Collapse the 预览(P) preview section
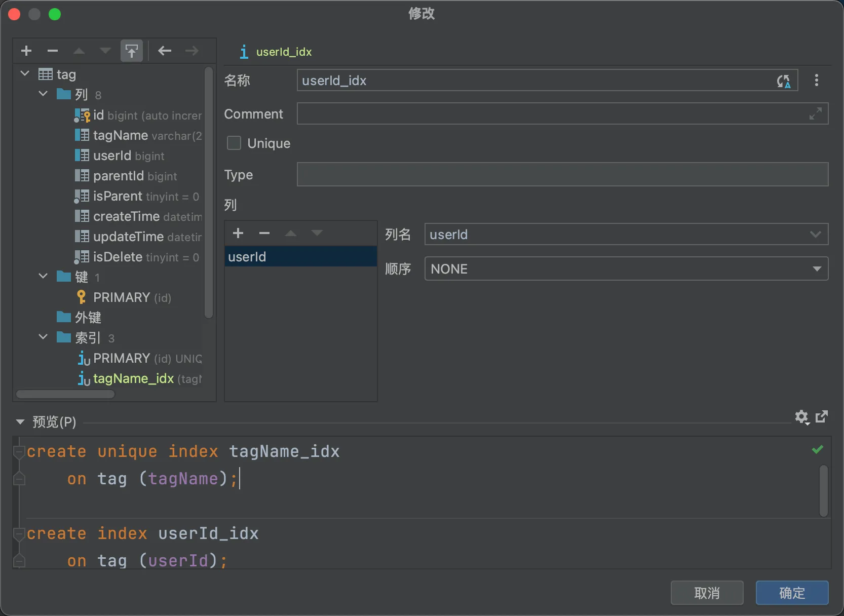Screen dimensions: 844x616 (20, 421)
